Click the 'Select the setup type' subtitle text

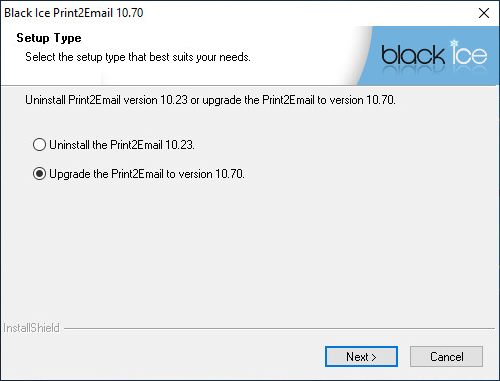pyautogui.click(x=138, y=57)
